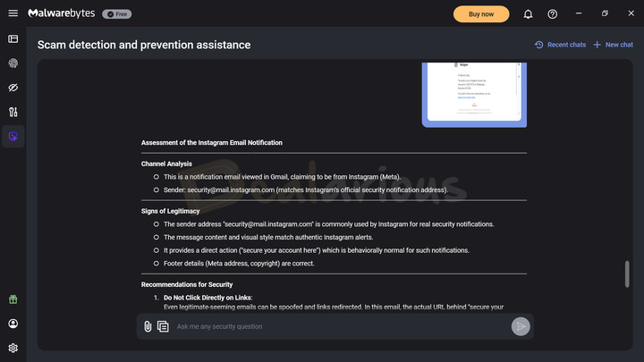Open the fingerprint identity protection icon
The height and width of the screenshot is (362, 644).
click(x=13, y=63)
